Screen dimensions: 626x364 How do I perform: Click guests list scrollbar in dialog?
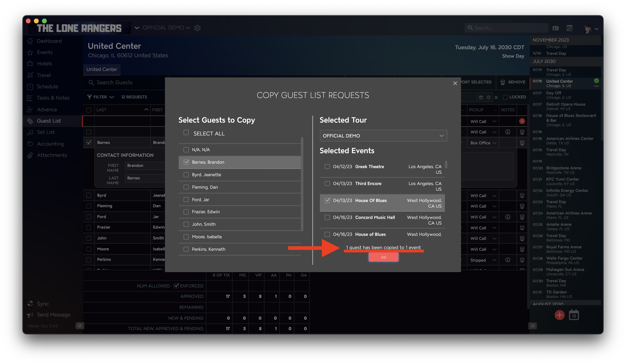point(302,184)
